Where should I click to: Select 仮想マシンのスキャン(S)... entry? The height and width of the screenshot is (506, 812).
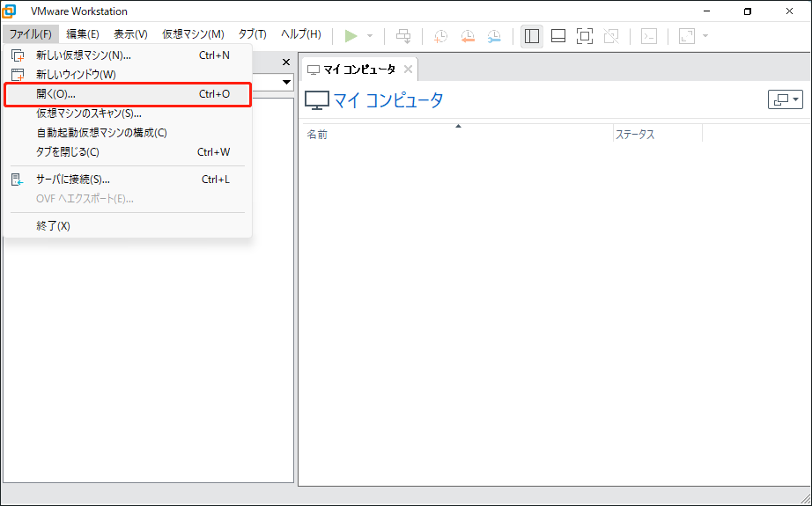click(128, 114)
